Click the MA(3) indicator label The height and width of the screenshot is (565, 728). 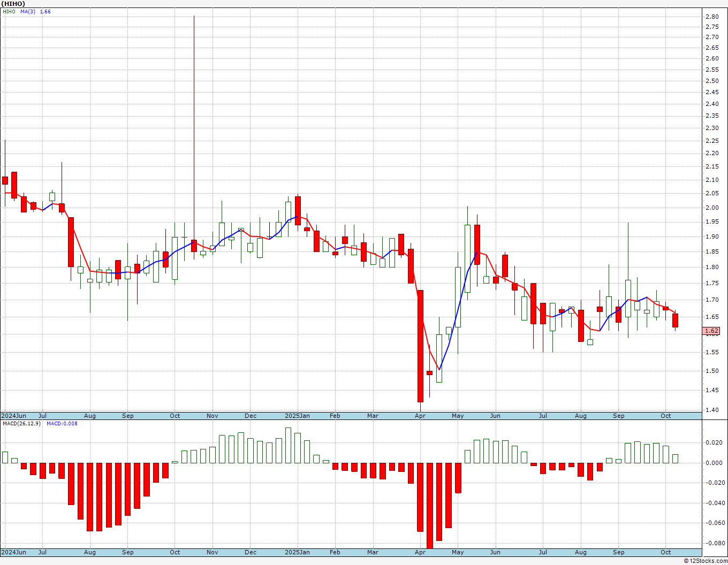pos(28,11)
